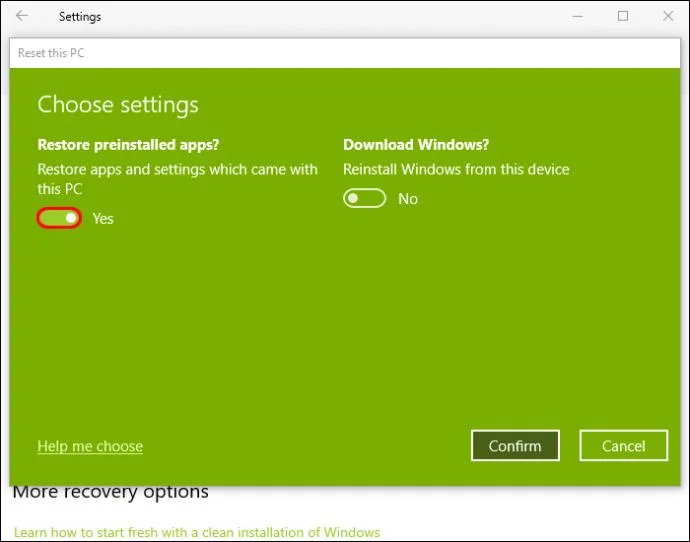Click 'Restore apps and settings' description text
Viewport: 690px width, 542px height.
[177, 179]
